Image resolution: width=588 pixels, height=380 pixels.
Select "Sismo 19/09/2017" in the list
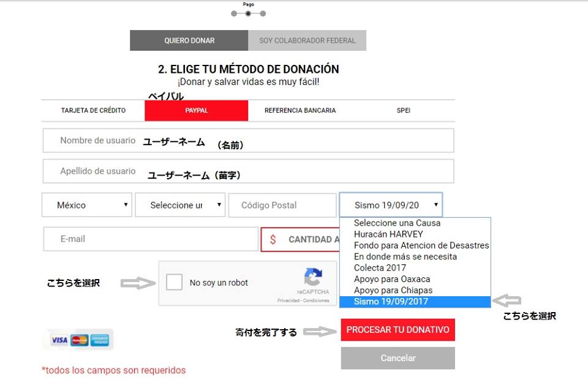(x=391, y=302)
